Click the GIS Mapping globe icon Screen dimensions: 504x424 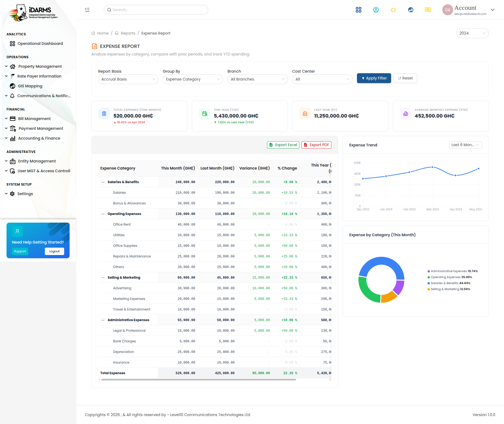pyautogui.click(x=13, y=86)
